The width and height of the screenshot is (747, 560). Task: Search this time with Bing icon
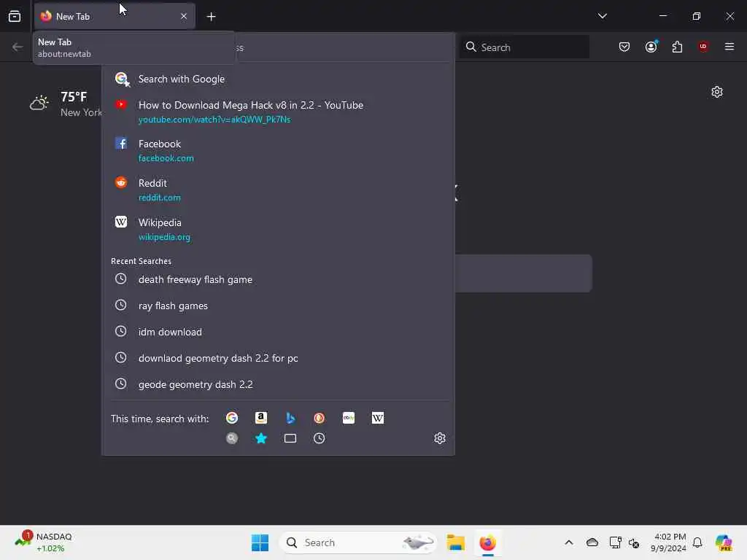[x=290, y=418]
